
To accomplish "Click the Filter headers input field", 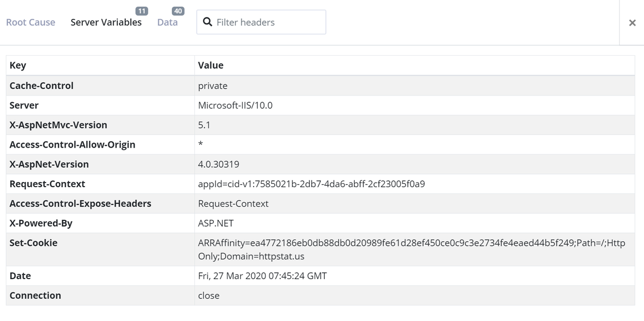I will (x=261, y=22).
